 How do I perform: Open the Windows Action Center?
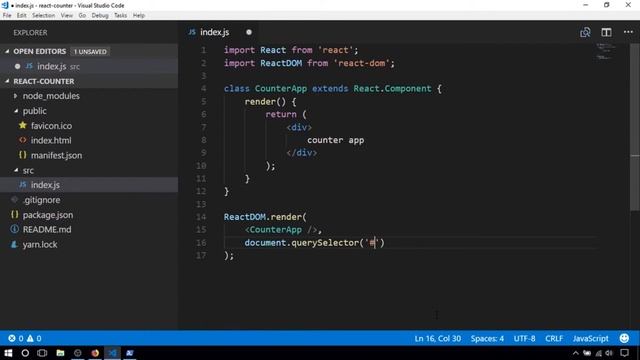624,353
